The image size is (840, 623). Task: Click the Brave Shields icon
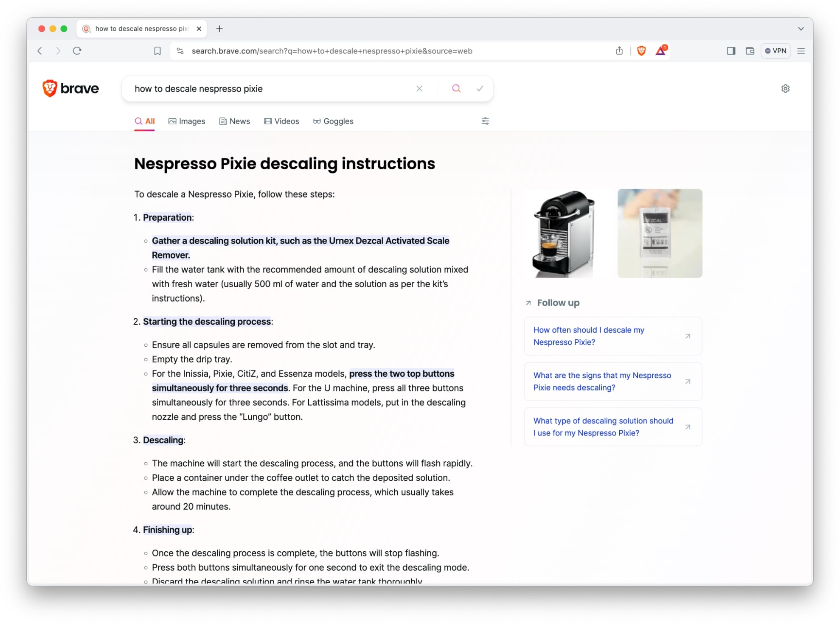click(642, 51)
